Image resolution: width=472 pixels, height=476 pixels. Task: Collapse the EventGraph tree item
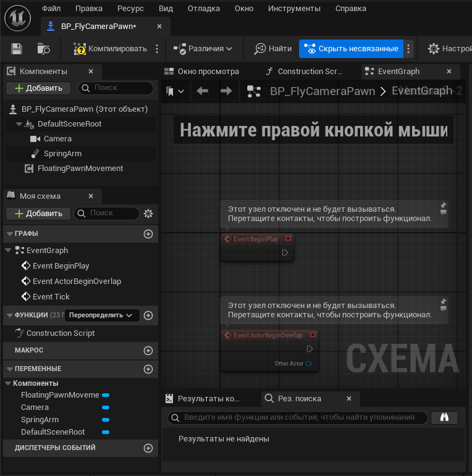point(8,251)
